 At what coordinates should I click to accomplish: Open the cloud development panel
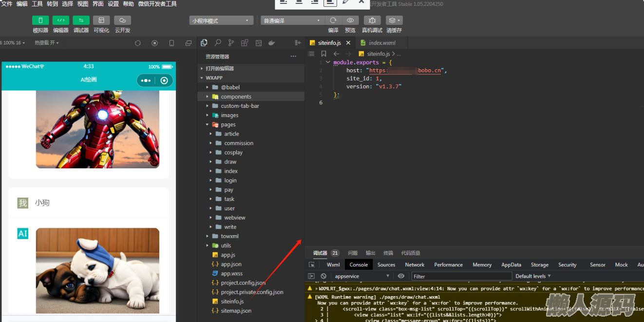[122, 20]
